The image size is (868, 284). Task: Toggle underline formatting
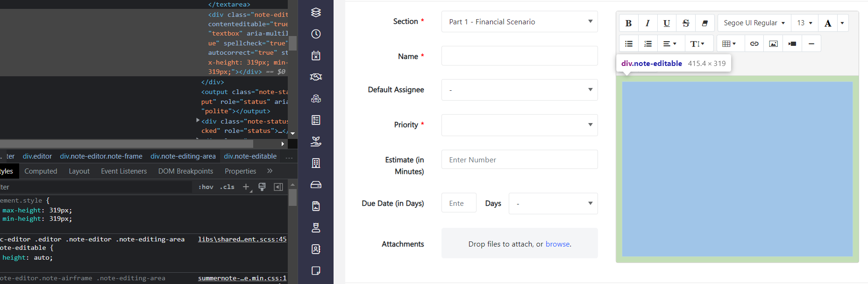(x=666, y=22)
